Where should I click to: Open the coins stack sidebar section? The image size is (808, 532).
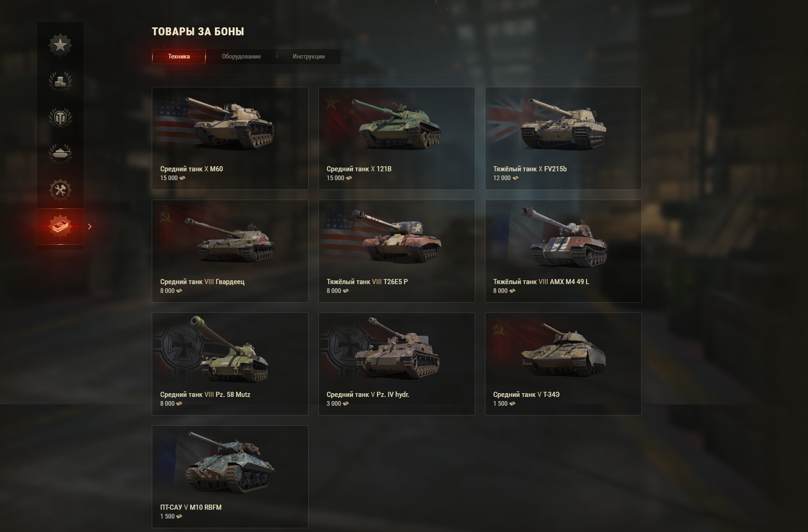[60, 81]
